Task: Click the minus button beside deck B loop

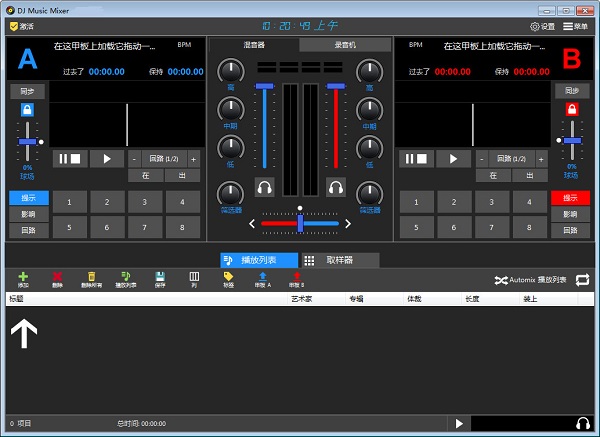Action: pos(481,158)
